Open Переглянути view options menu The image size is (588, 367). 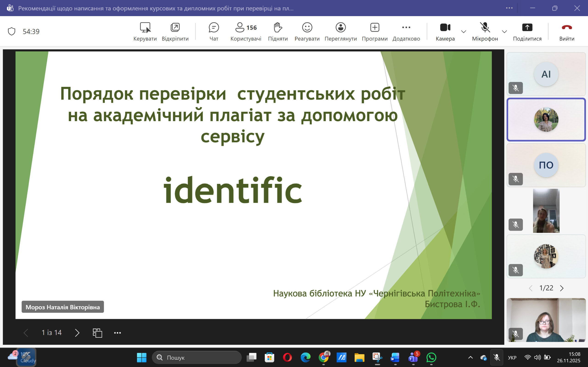tap(340, 32)
